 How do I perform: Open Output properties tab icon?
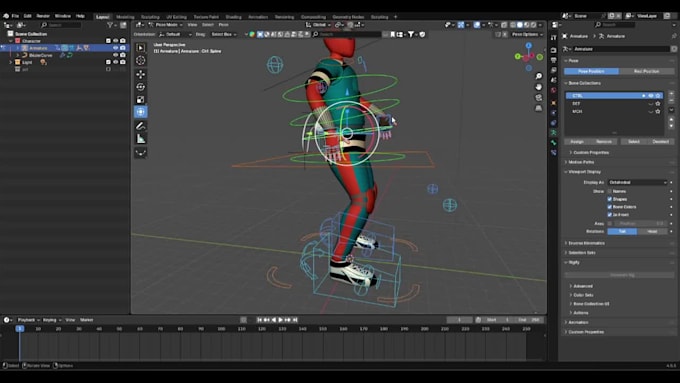tap(554, 60)
